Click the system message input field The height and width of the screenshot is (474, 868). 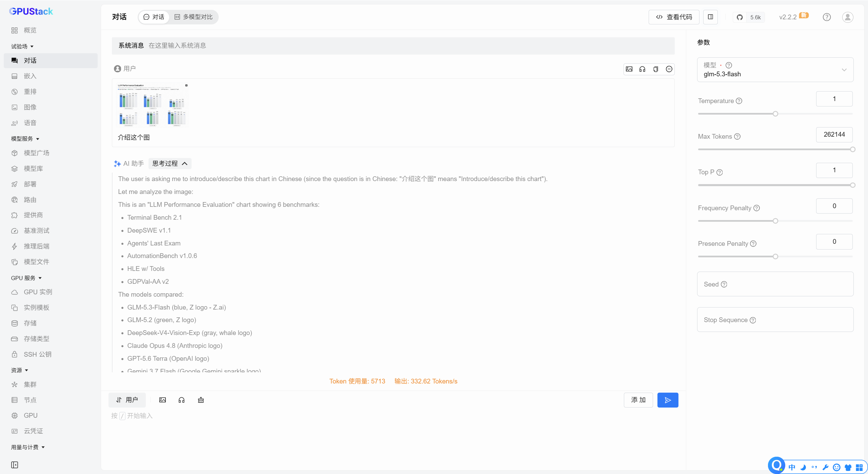coord(393,46)
